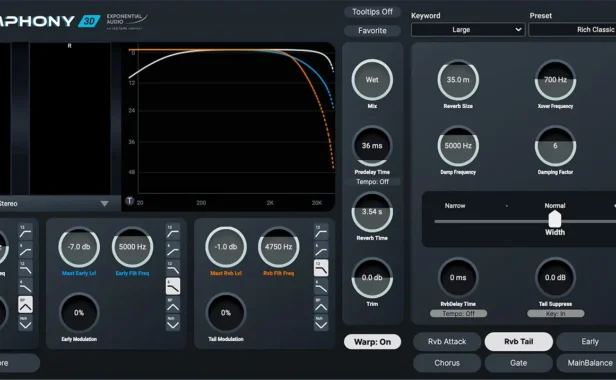This screenshot has width=616, height=380.
Task: Mark preset as Favorite
Action: click(x=372, y=31)
